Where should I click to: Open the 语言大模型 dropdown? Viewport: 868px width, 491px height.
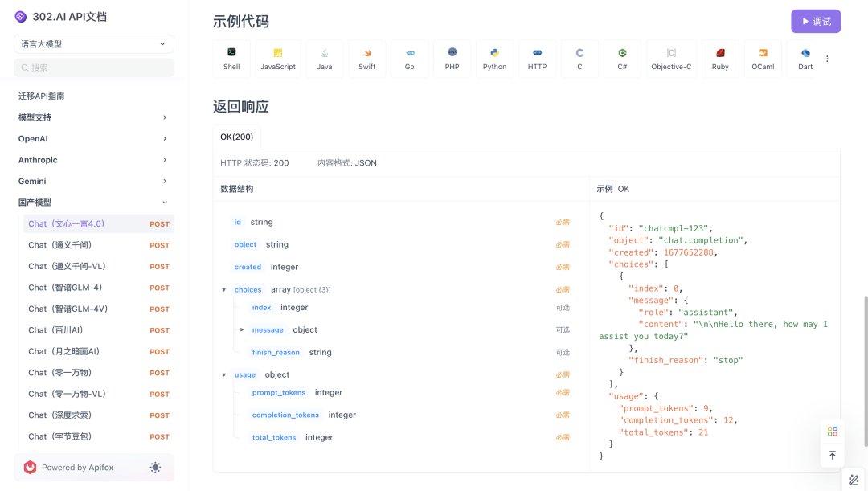click(x=93, y=44)
